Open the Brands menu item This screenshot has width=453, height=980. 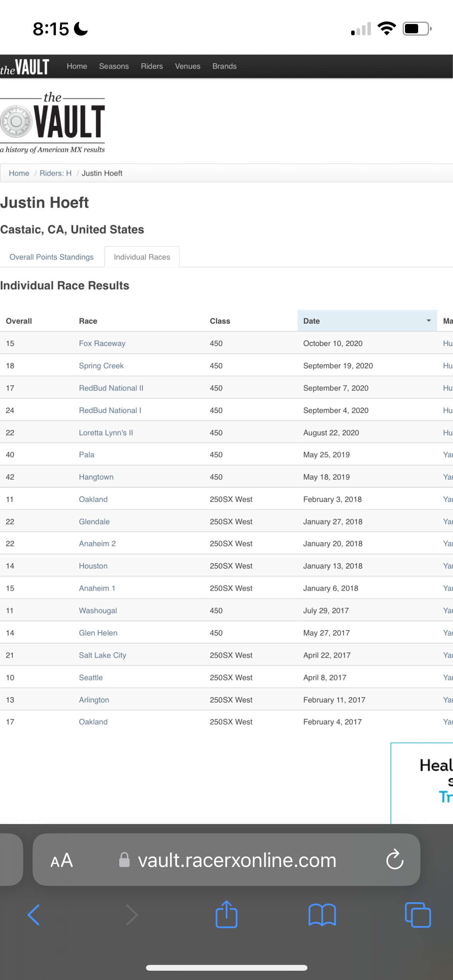pyautogui.click(x=224, y=66)
